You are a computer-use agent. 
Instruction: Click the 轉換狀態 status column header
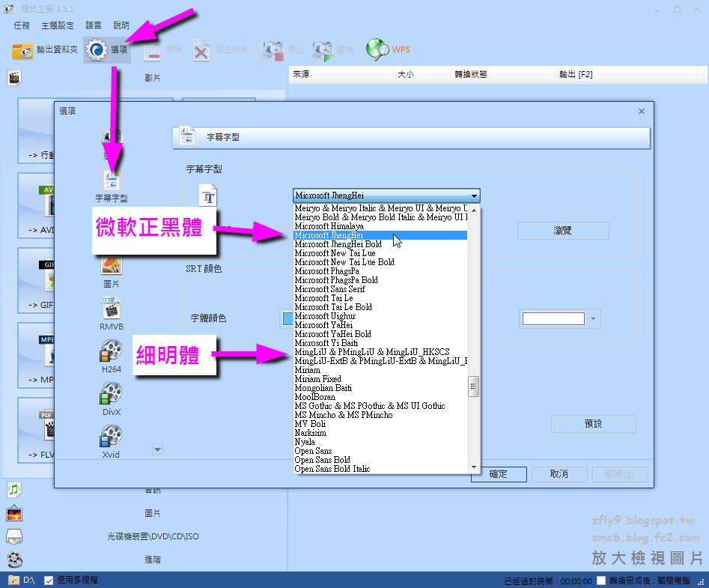coord(503,74)
